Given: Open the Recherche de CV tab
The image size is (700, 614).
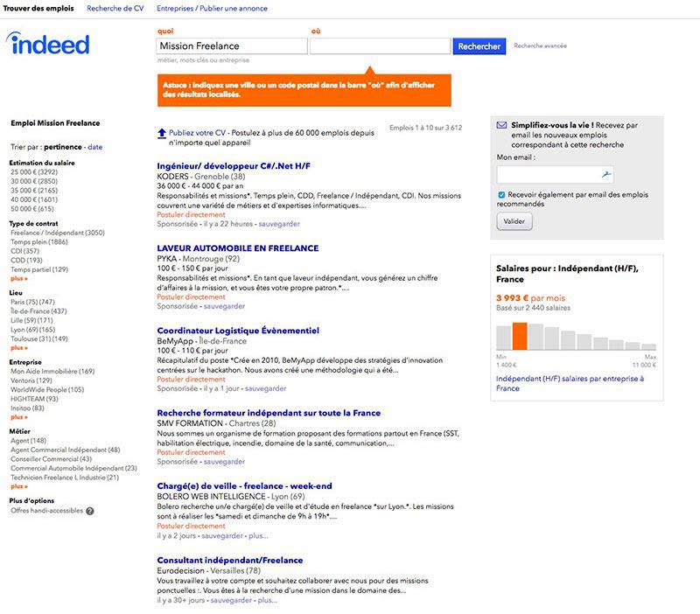Looking at the screenshot, I should point(115,8).
